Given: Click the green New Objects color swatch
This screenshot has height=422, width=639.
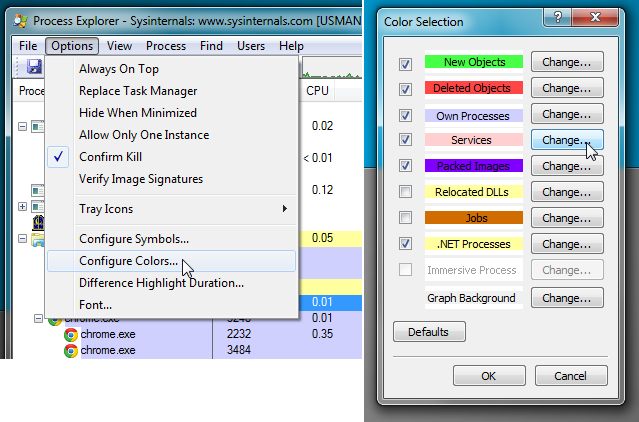Looking at the screenshot, I should coord(474,62).
